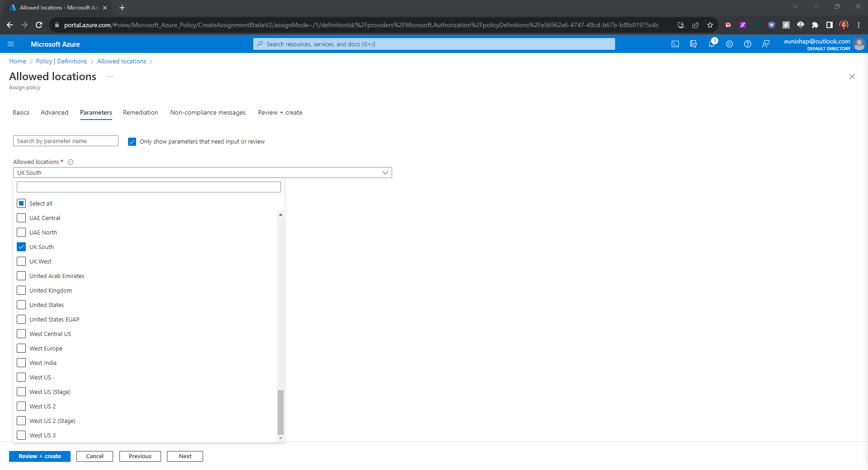Click the help question mark icon
The height and width of the screenshot is (470, 868).
pyautogui.click(x=748, y=44)
